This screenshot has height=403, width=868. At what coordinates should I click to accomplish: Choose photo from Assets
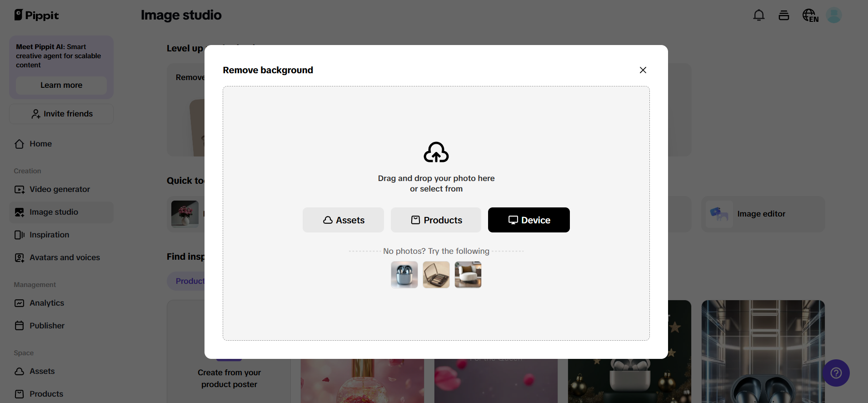pyautogui.click(x=343, y=220)
